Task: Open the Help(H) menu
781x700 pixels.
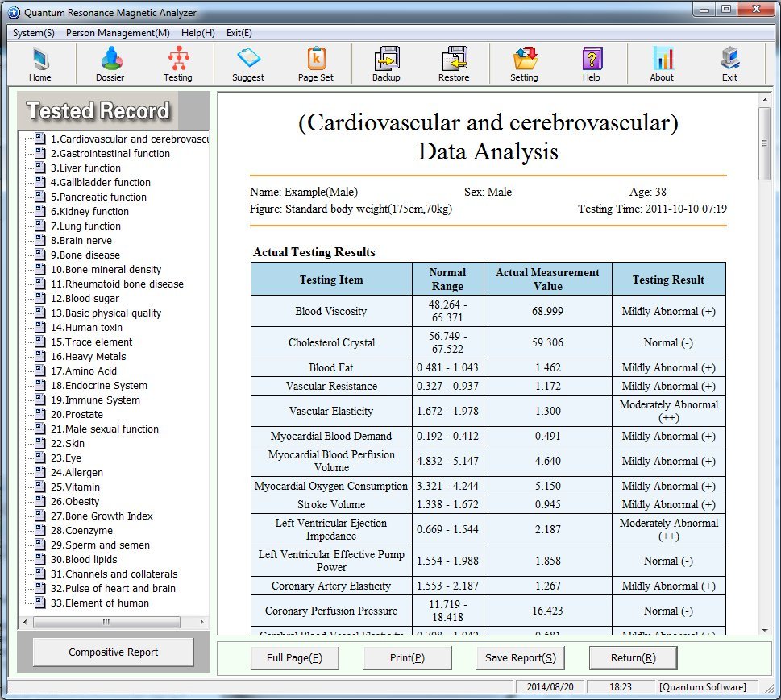Action: 197,33
